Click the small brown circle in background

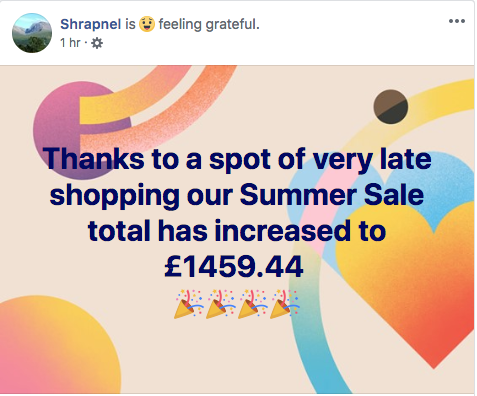pos(391,107)
